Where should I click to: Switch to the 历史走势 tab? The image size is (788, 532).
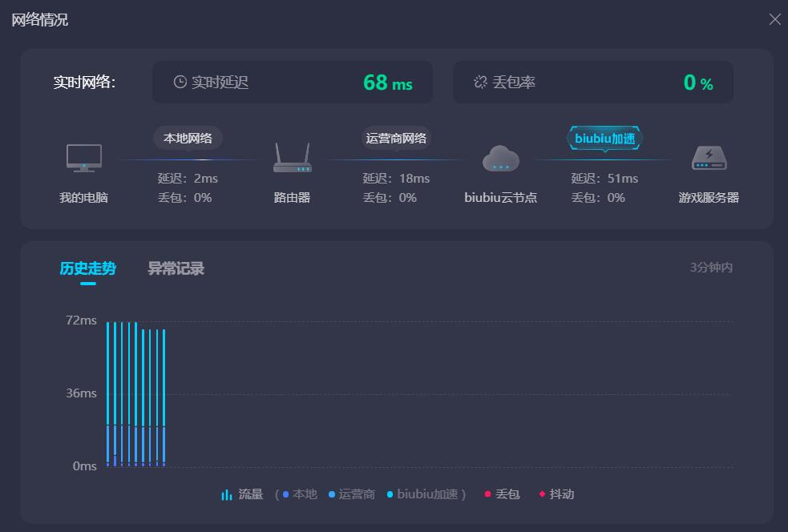87,268
